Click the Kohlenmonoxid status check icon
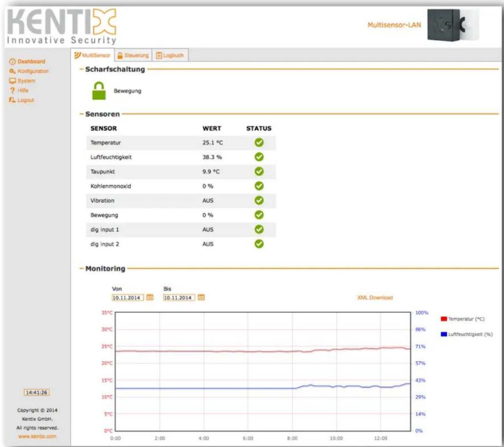 pyautogui.click(x=259, y=186)
